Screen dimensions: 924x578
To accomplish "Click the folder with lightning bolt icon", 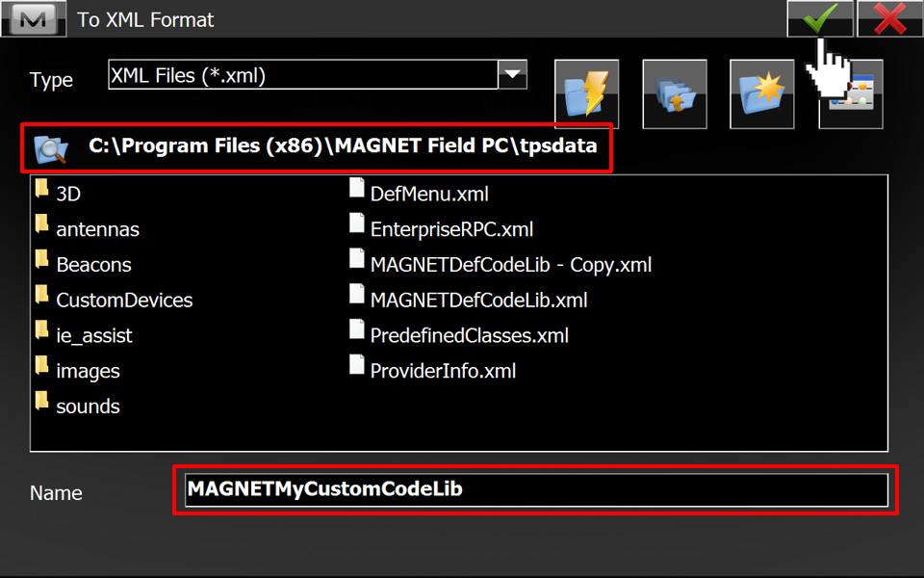I will 586,93.
